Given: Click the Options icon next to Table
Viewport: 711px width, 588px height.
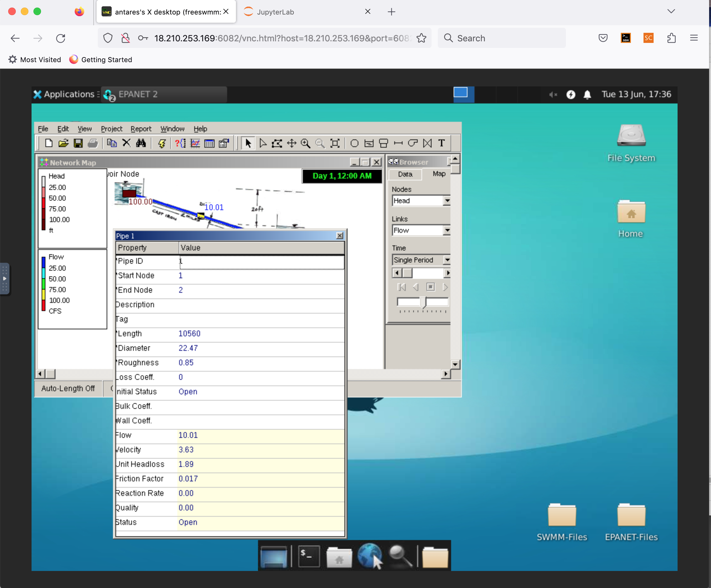Looking at the screenshot, I should (224, 144).
